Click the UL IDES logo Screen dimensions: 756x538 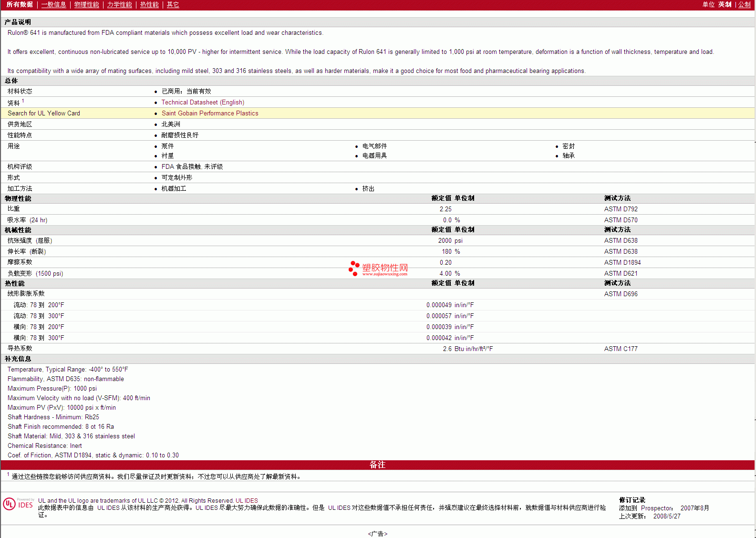[18, 504]
